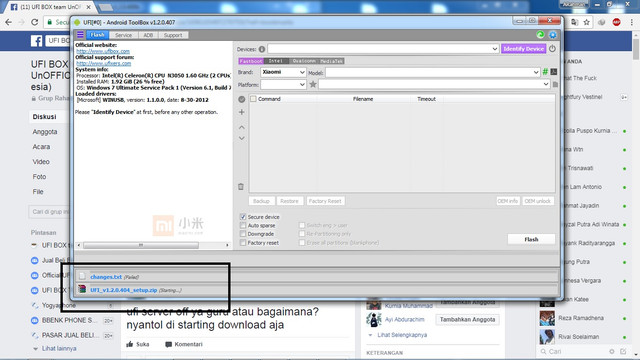The width and height of the screenshot is (640, 360).
Task: Click the changes.txt file icon
Action: click(82, 276)
